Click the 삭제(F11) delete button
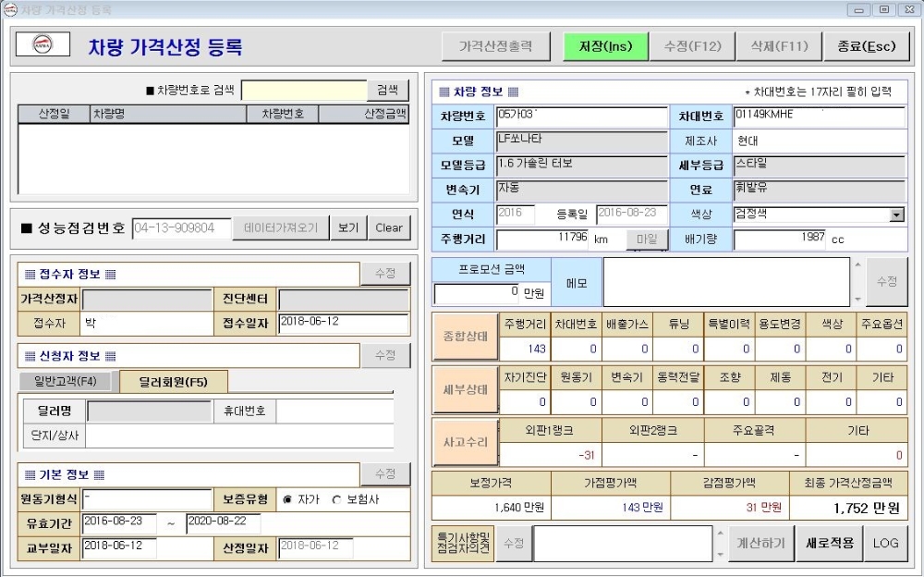The height and width of the screenshot is (577, 924). coord(779,44)
